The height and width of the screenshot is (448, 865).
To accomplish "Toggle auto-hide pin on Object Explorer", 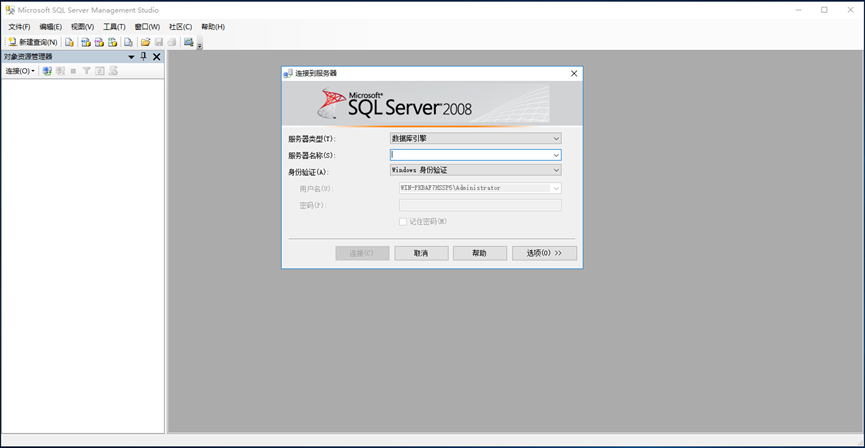I will pos(143,56).
